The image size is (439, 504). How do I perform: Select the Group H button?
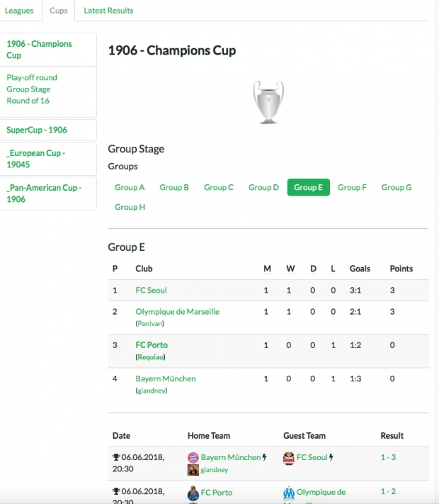(130, 207)
